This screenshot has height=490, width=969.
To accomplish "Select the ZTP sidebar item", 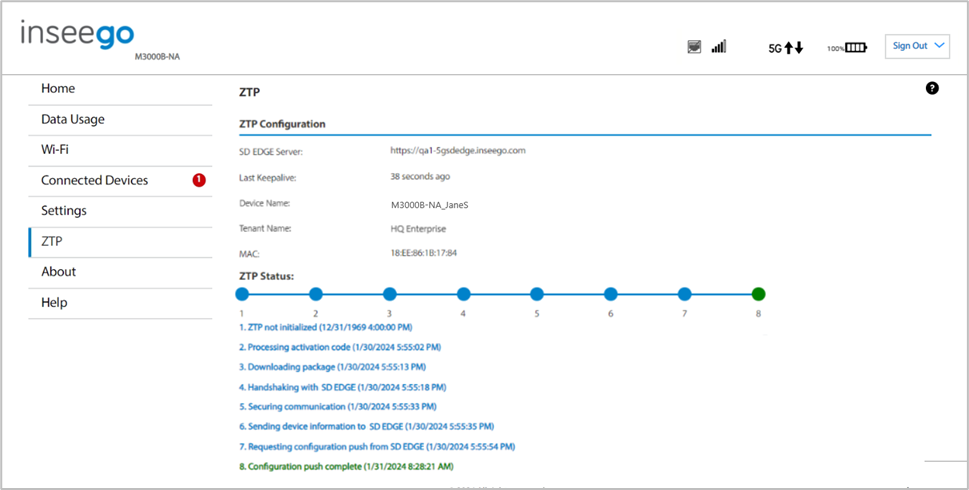I will pyautogui.click(x=120, y=242).
